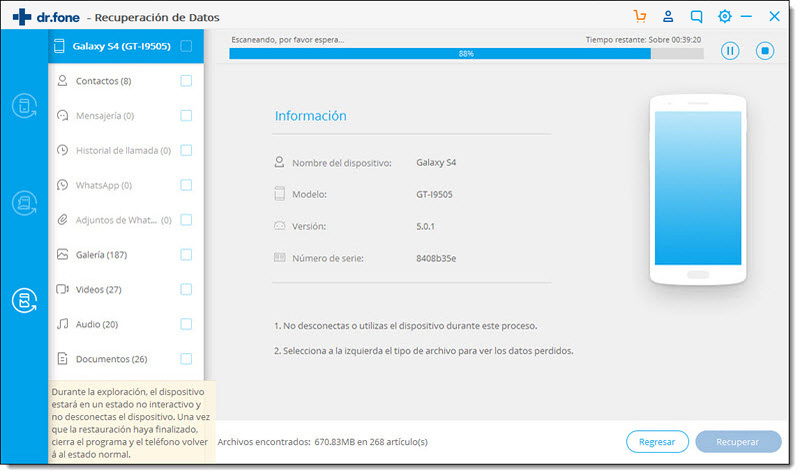Click the Galaxy S4 device phone icon
The width and height of the screenshot is (800, 475).
[x=59, y=46]
